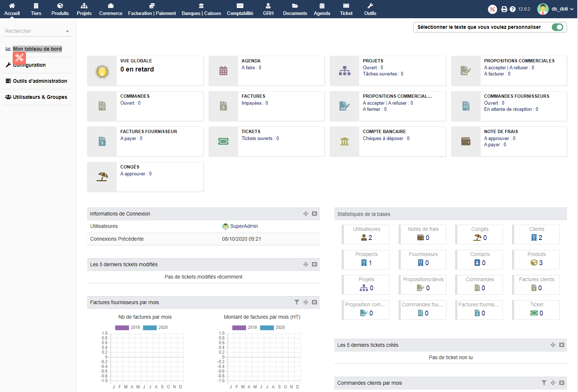Viewport: 578px width, 392px height.
Task: Click the Compte Bancaire bank icon
Action: (344, 141)
